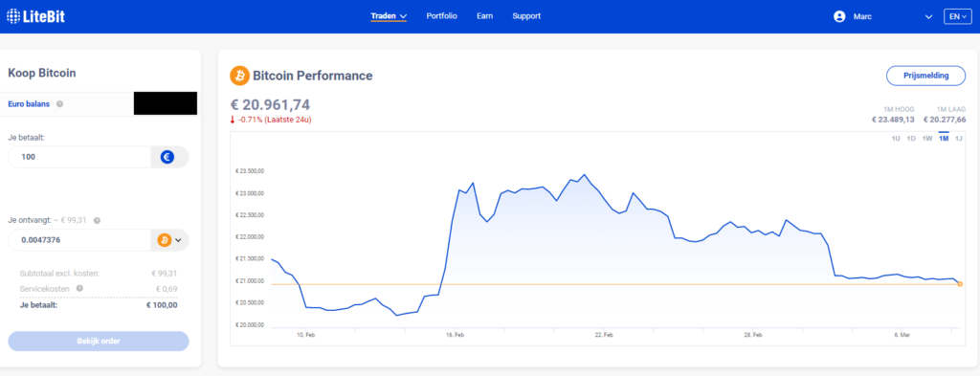
Task: Click the Koop Bitcoin heading
Action: (x=42, y=73)
